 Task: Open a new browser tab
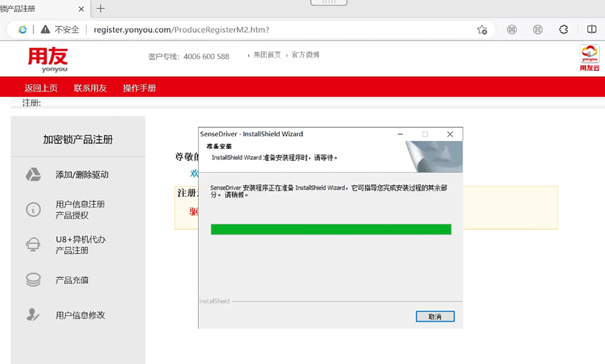[x=101, y=9]
